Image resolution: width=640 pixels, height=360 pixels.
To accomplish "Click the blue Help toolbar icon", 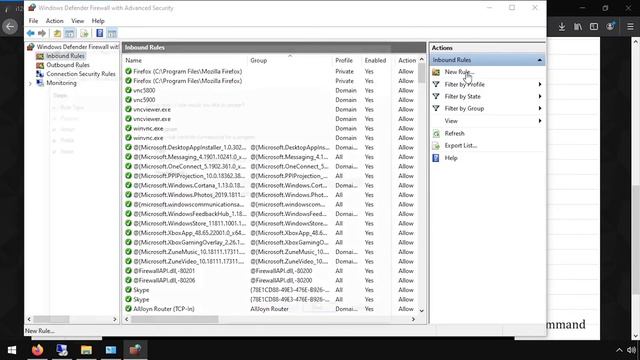I will (x=100, y=33).
